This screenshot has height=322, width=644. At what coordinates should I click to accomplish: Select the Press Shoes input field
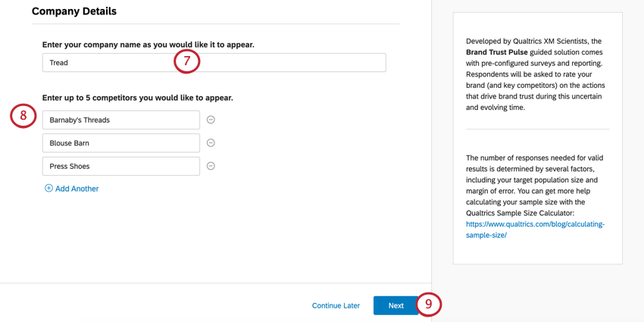(x=121, y=166)
